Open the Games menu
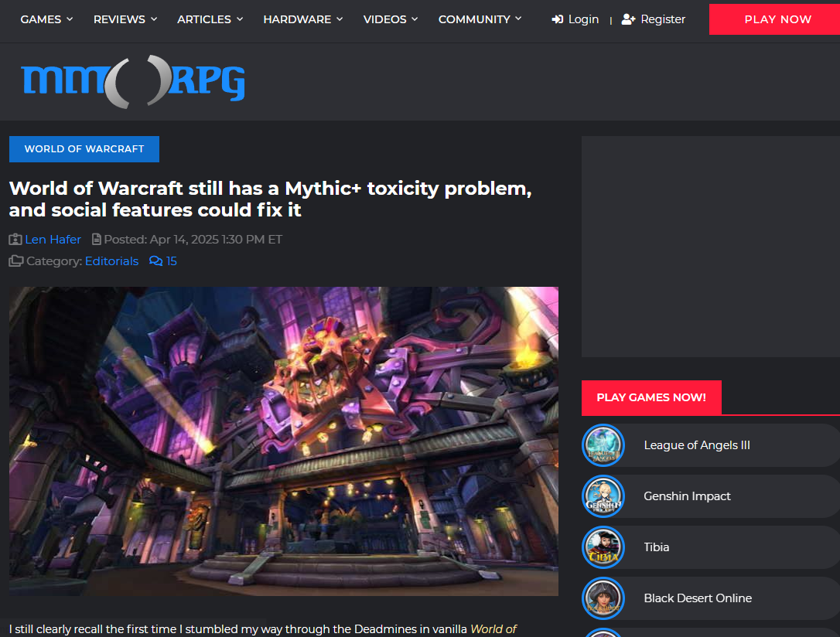The image size is (840, 637). click(46, 19)
